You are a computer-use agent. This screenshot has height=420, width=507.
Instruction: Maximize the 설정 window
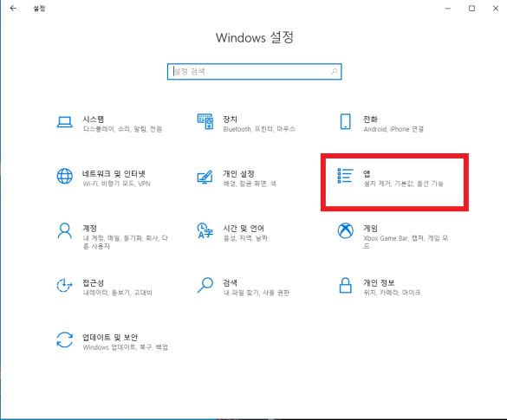click(471, 9)
